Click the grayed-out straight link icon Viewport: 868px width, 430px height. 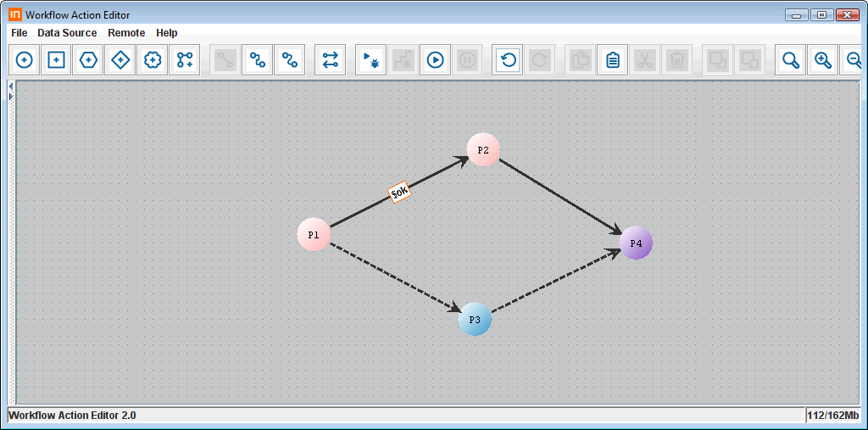click(x=225, y=60)
